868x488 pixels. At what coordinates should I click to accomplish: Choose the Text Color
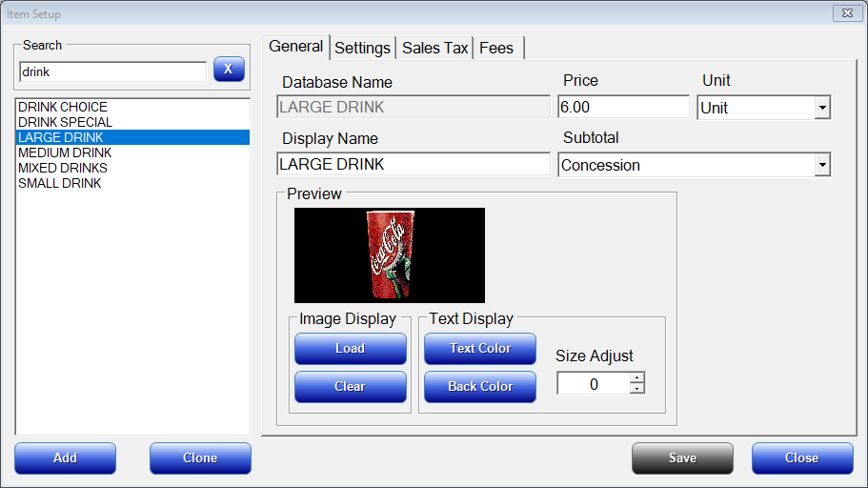tap(480, 349)
